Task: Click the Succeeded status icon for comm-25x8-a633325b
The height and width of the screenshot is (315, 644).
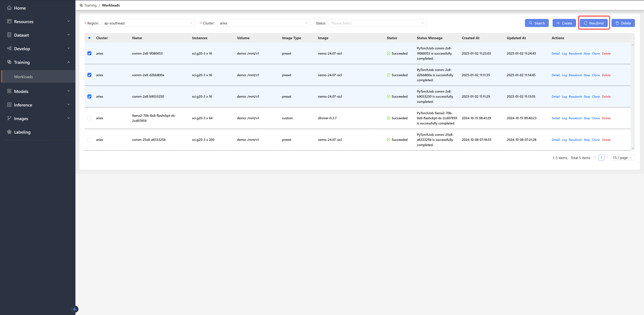Action: point(389,140)
